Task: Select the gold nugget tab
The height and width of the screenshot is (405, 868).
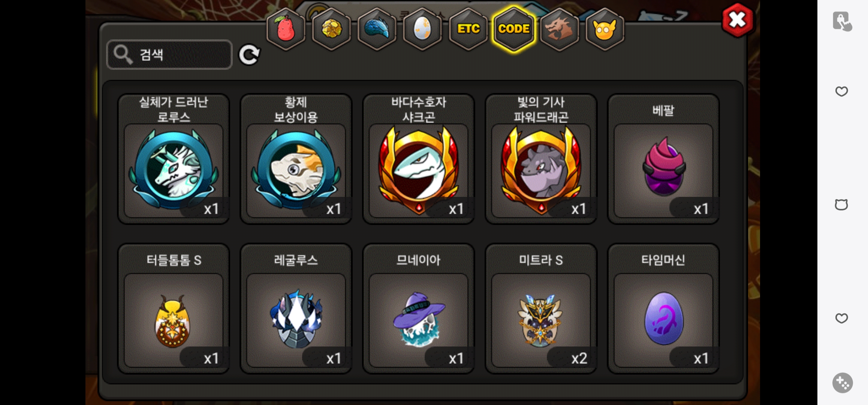Action: 331,29
